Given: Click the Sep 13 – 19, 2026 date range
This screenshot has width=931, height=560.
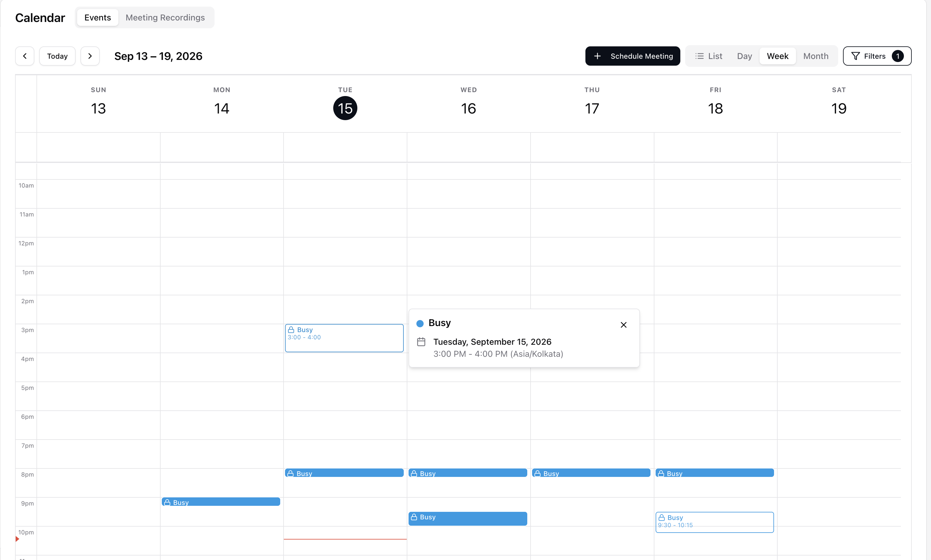Looking at the screenshot, I should pos(158,56).
